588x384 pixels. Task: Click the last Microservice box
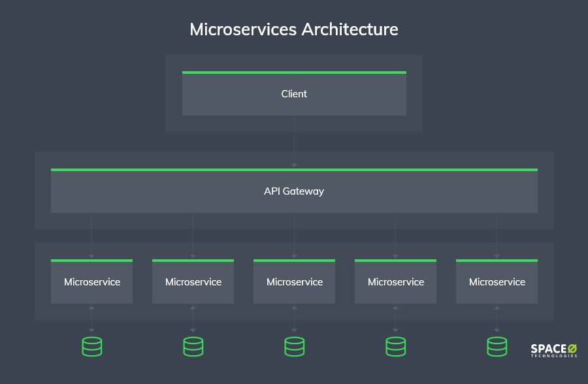coord(497,281)
